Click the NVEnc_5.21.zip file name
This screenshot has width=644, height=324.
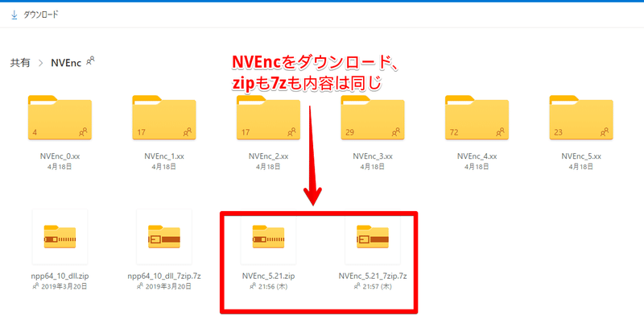tap(269, 276)
